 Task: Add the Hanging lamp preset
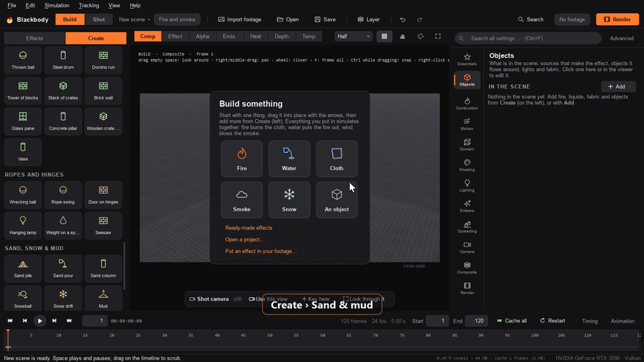pyautogui.click(x=23, y=225)
